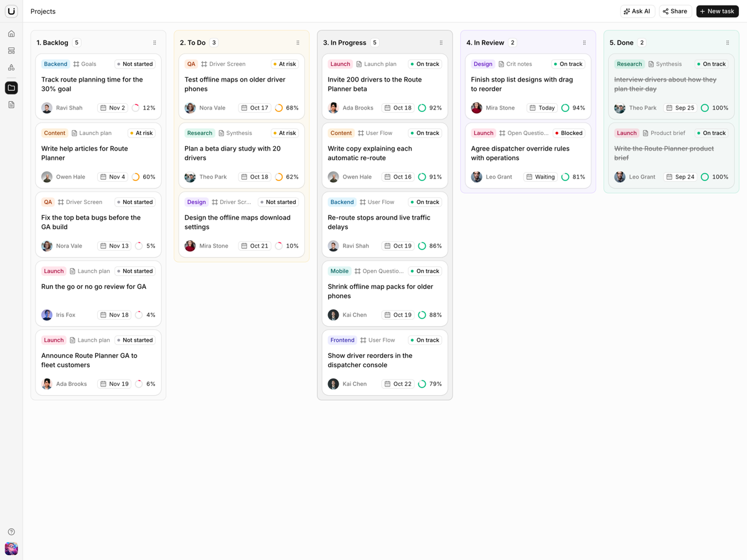Click the Mobile tag on Shrink offline map card
This screenshot has height=560, width=747.
coord(339,271)
